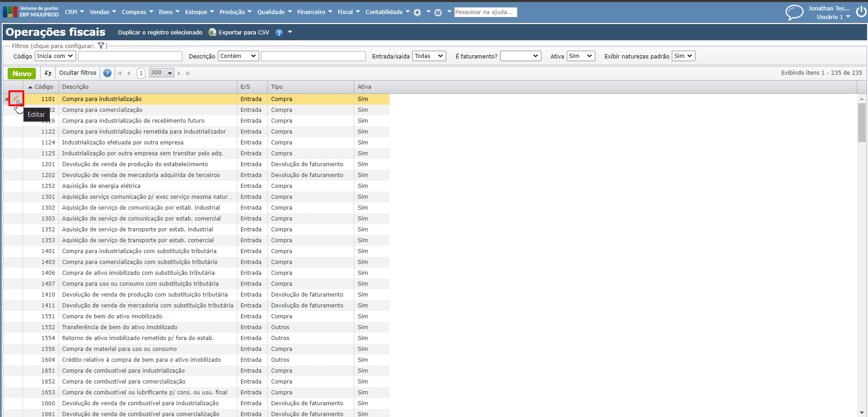This screenshot has width=868, height=417.
Task: Select row 'Industrialização efetuada por outra empresa'
Action: pos(197,143)
